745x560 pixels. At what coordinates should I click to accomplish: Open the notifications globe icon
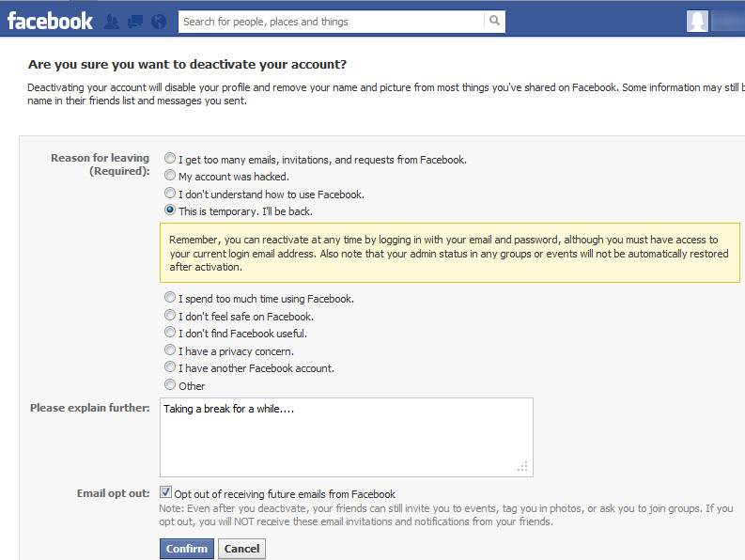tap(159, 22)
